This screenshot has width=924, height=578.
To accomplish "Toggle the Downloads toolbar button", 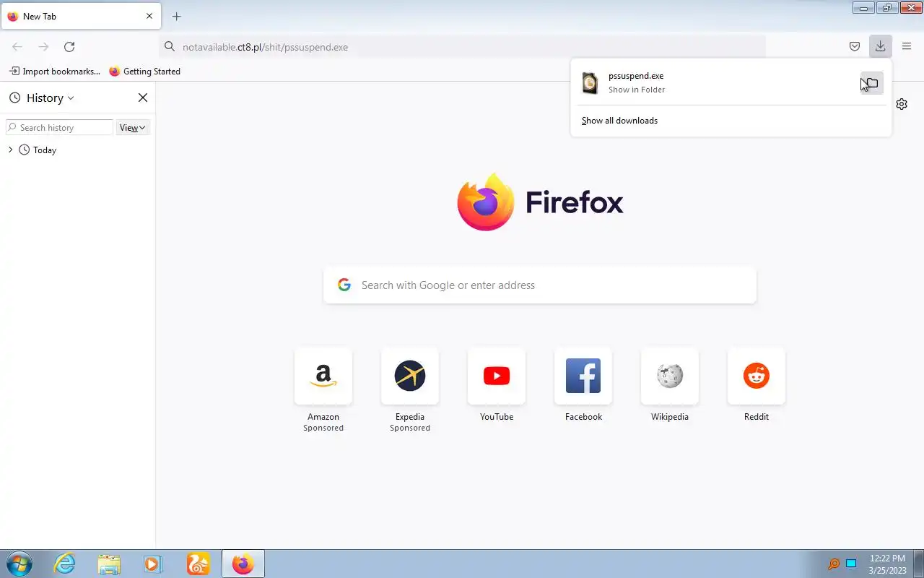I will [881, 47].
